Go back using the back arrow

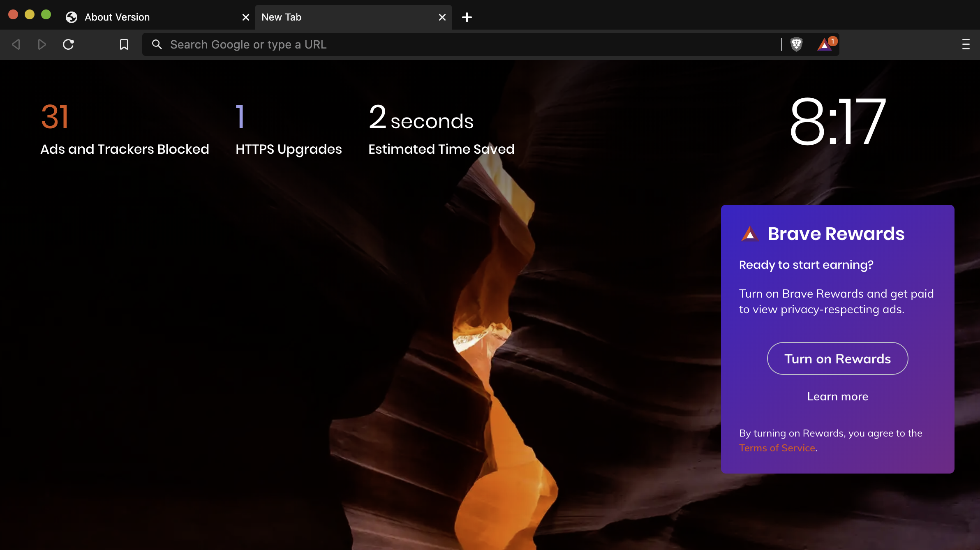point(16,44)
